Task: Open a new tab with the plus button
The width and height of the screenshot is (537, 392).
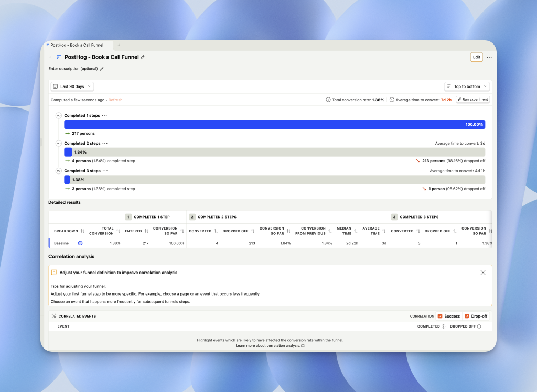Action: [x=119, y=45]
